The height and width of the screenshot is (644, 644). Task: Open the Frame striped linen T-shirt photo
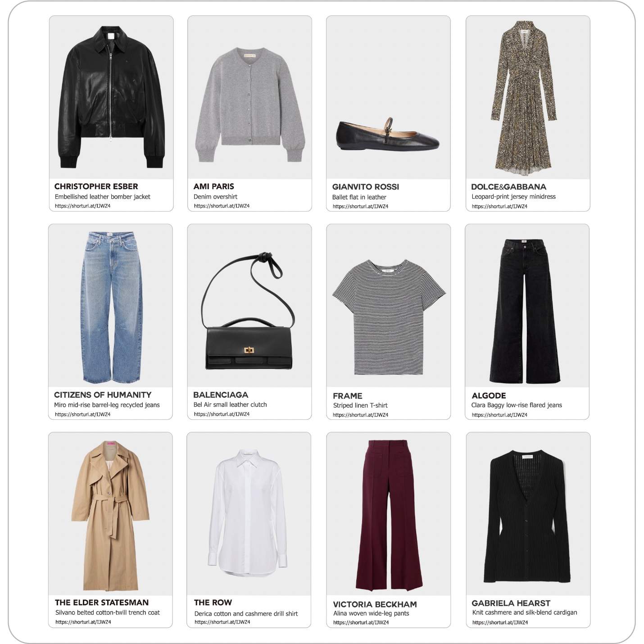389,306
